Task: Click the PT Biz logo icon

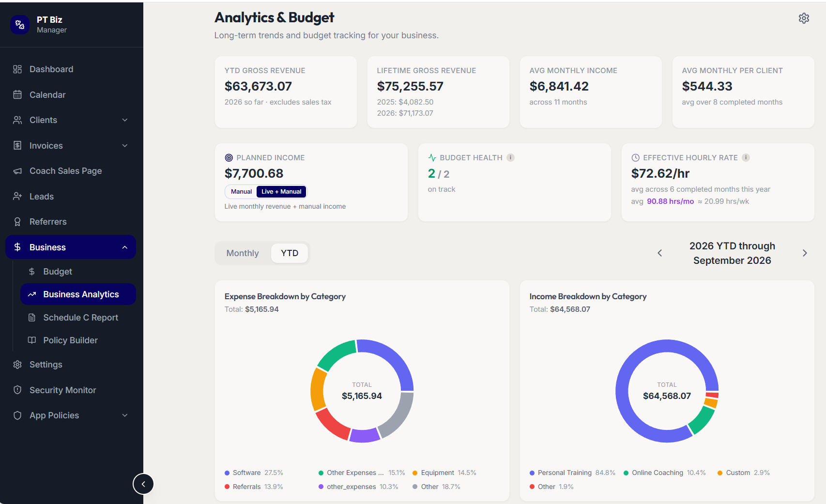Action: (20, 24)
